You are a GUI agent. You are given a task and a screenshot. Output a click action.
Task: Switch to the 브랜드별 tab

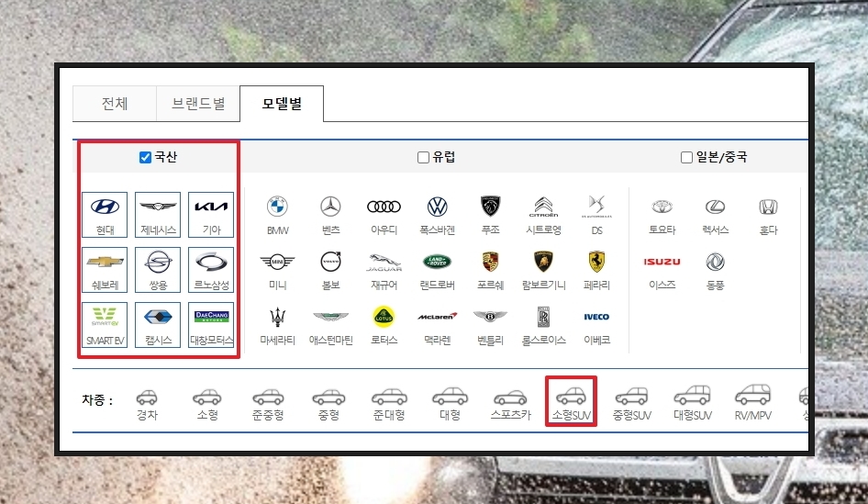pyautogui.click(x=198, y=104)
